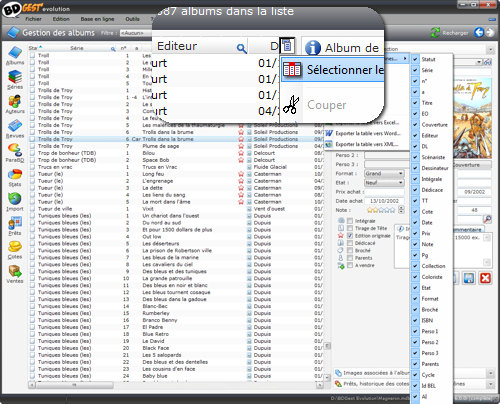The width and height of the screenshot is (500, 404).
Task: Expand the dropdown arrow at the album panel header
Action: pos(490,50)
